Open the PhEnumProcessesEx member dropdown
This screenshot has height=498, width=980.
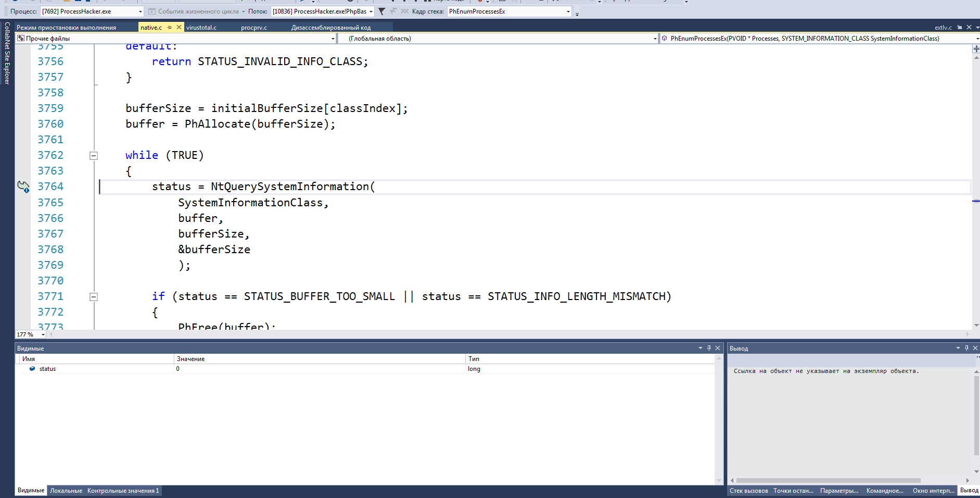pyautogui.click(x=977, y=39)
